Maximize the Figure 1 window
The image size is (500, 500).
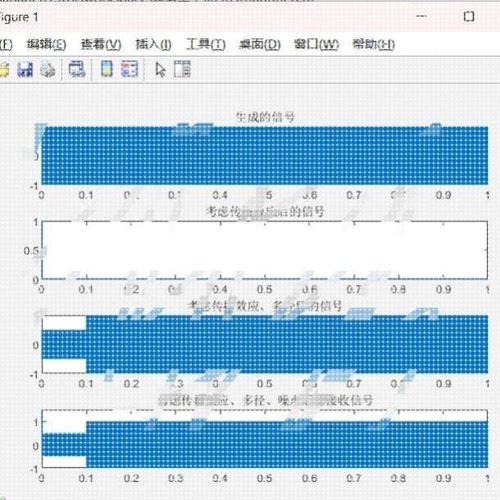[x=469, y=16]
